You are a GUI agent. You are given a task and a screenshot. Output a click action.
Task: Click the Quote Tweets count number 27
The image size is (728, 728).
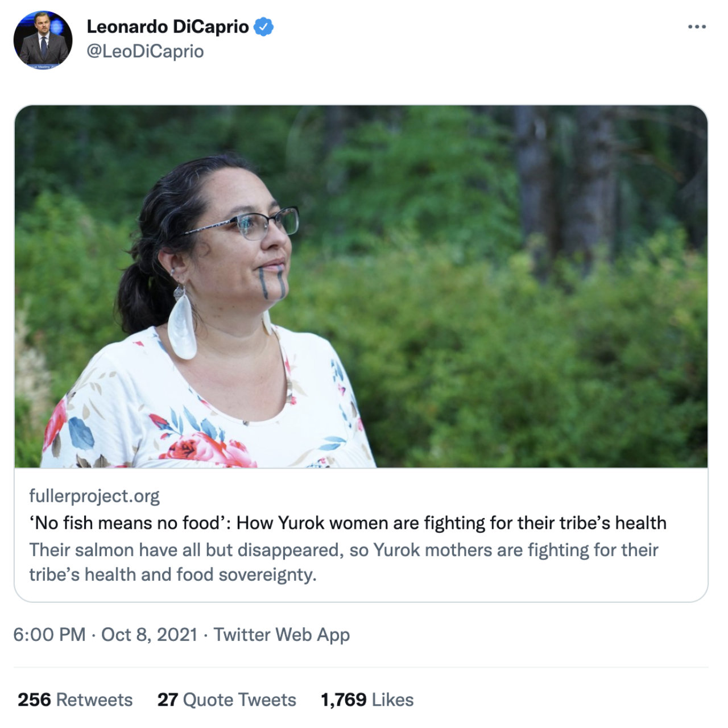coord(168,700)
